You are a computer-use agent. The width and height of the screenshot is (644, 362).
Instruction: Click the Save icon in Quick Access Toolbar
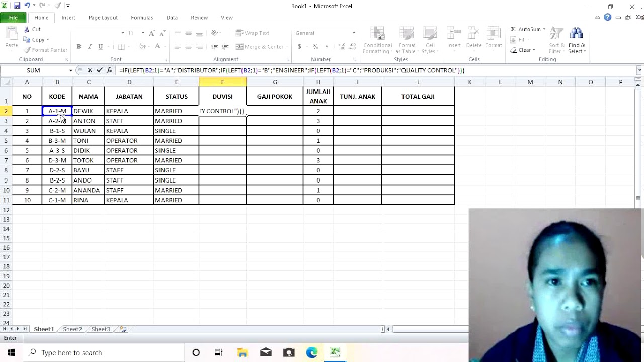[x=17, y=6]
